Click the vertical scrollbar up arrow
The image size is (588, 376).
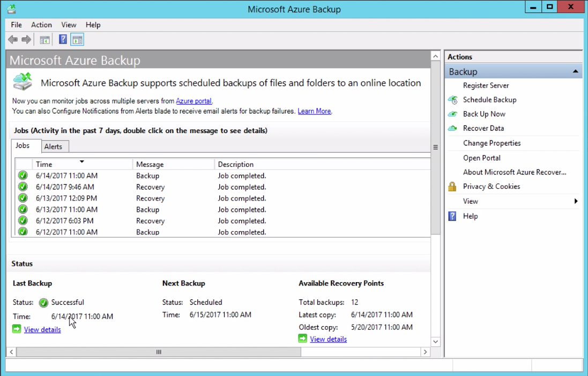pos(435,56)
